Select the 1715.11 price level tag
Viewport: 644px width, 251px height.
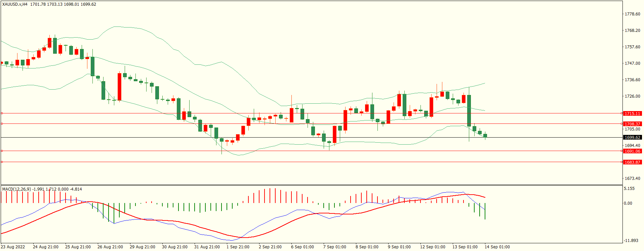[x=632, y=113]
